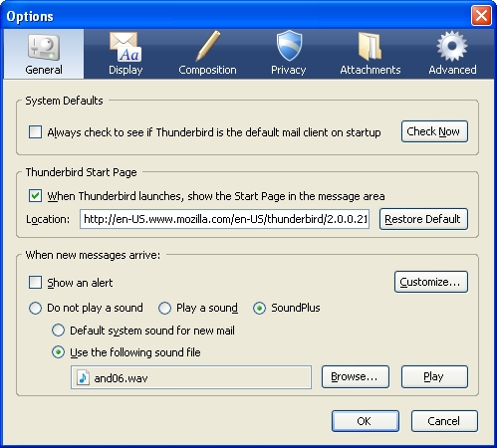Switch to the Attachments tab label

371,70
